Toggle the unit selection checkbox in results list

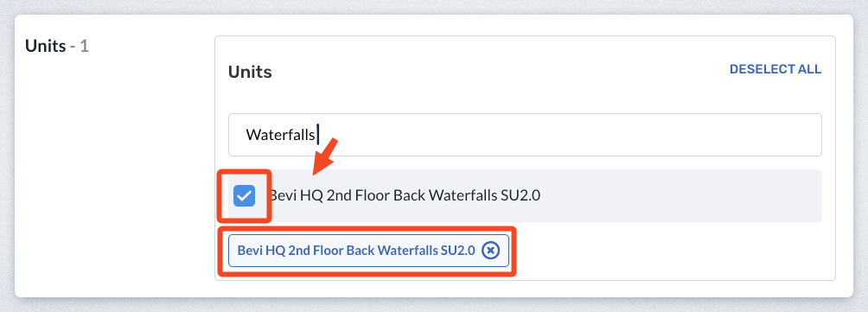[x=244, y=196]
